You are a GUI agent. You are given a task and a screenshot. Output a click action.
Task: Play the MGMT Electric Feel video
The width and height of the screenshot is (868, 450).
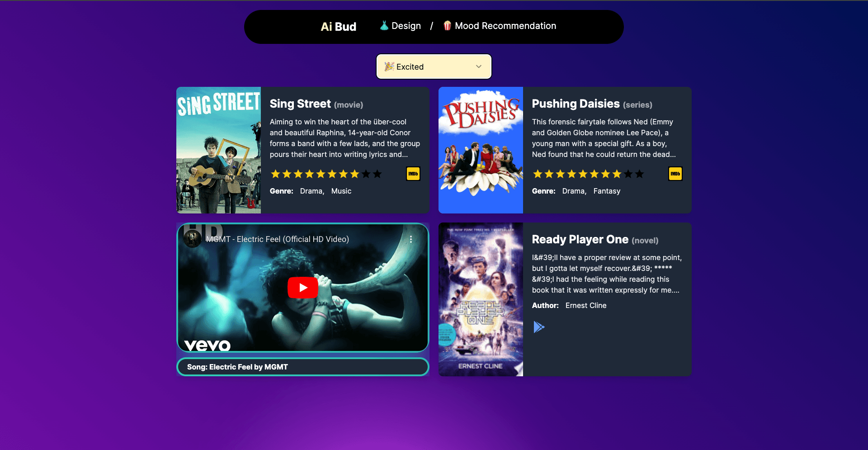point(303,288)
